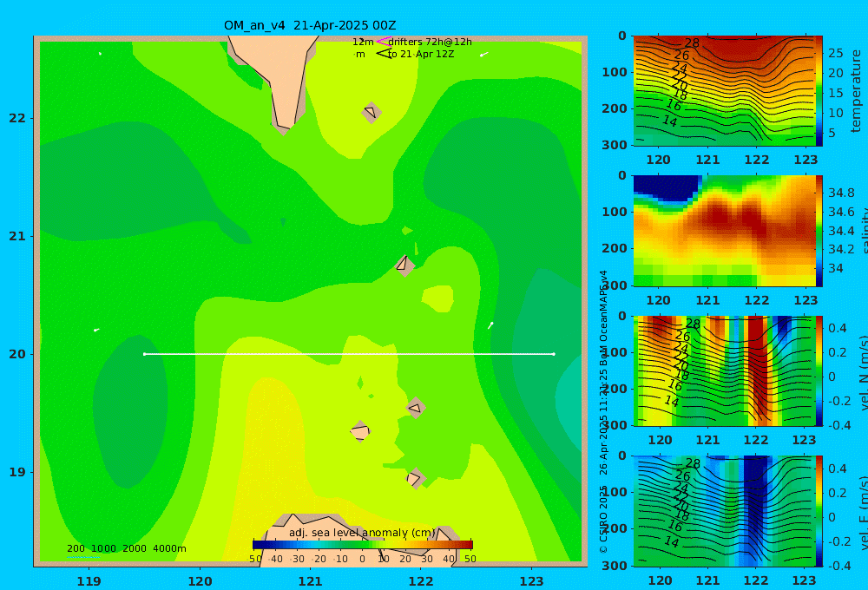Click the '25' tick on the temperature scale

click(835, 53)
